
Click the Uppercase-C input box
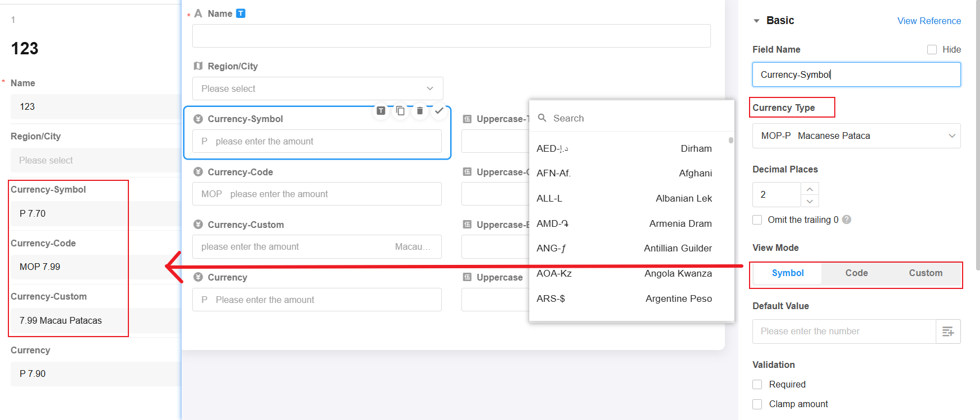click(495, 194)
